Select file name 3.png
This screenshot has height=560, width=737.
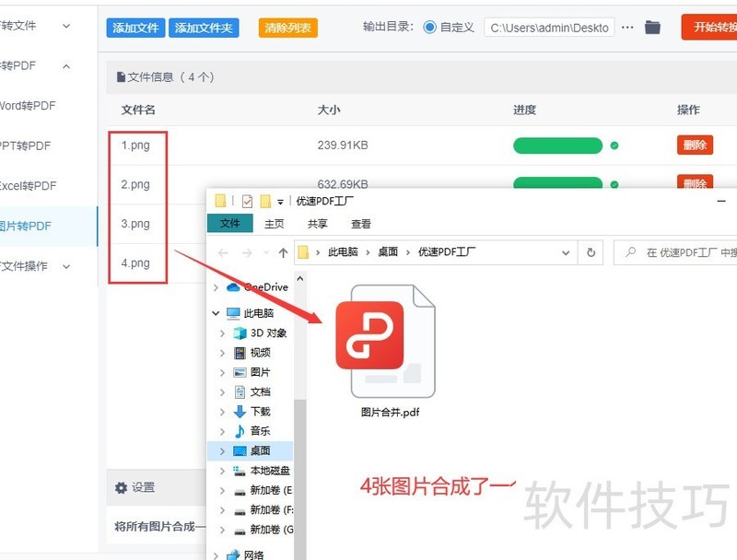coord(135,224)
